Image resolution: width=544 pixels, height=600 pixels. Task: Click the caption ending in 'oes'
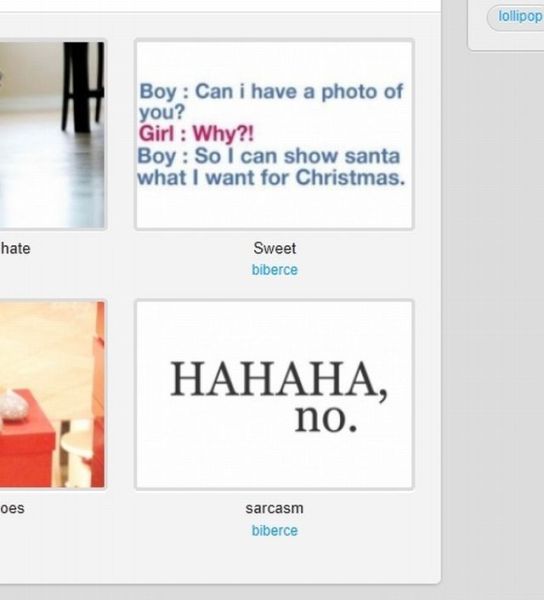coord(12,509)
